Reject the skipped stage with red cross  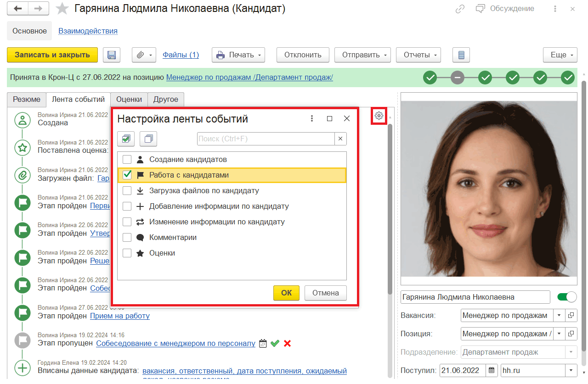pyautogui.click(x=288, y=343)
